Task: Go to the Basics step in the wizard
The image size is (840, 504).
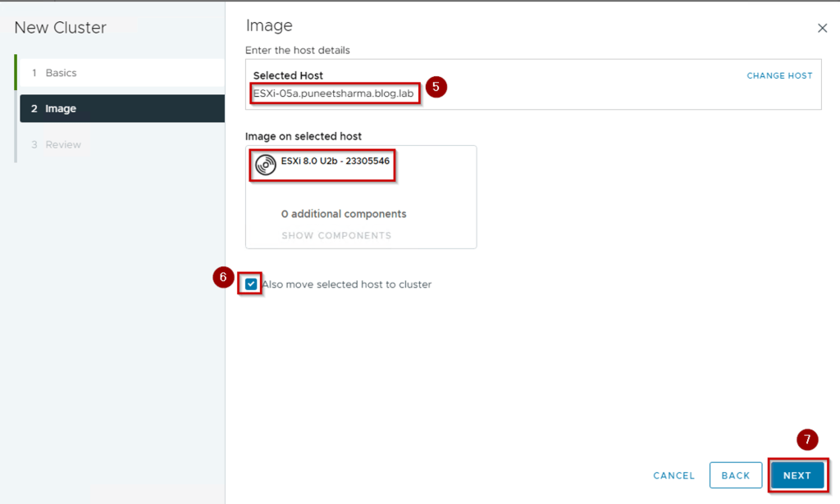Action: [x=61, y=73]
